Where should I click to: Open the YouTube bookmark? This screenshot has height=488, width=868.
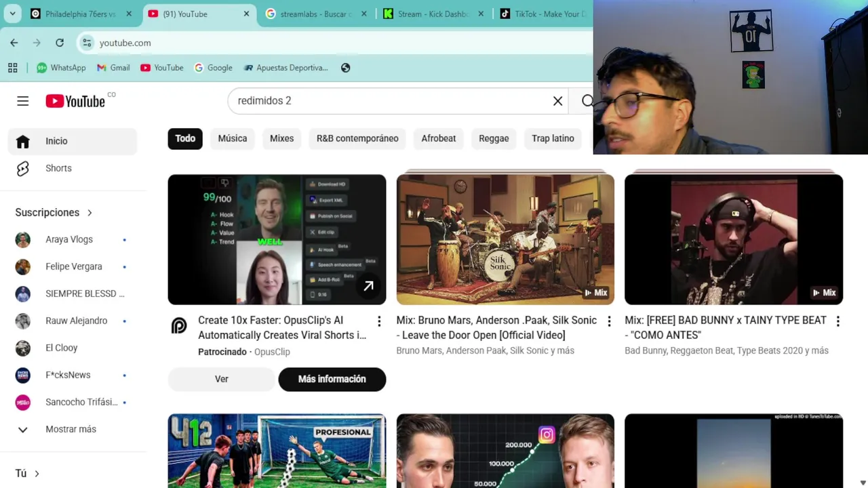[161, 68]
